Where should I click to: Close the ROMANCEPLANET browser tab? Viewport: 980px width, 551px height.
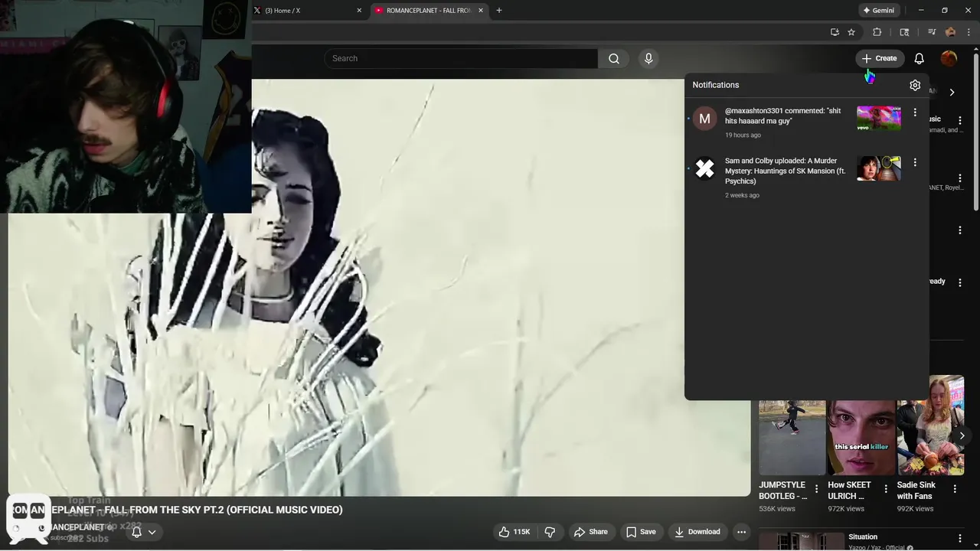[x=481, y=11]
